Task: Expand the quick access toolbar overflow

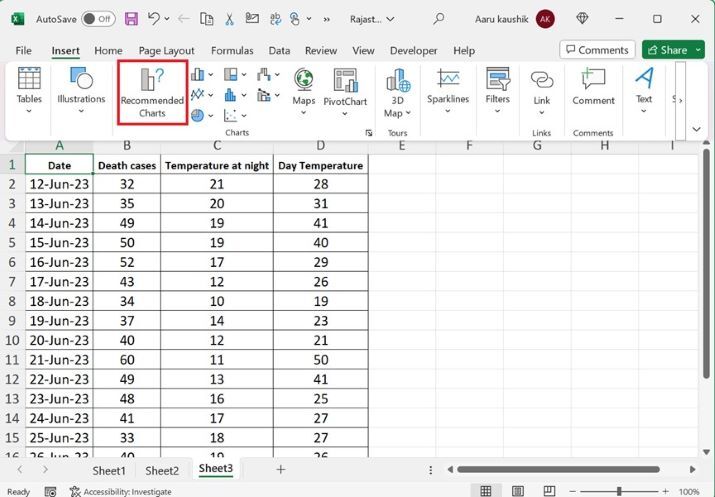Action: point(326,19)
